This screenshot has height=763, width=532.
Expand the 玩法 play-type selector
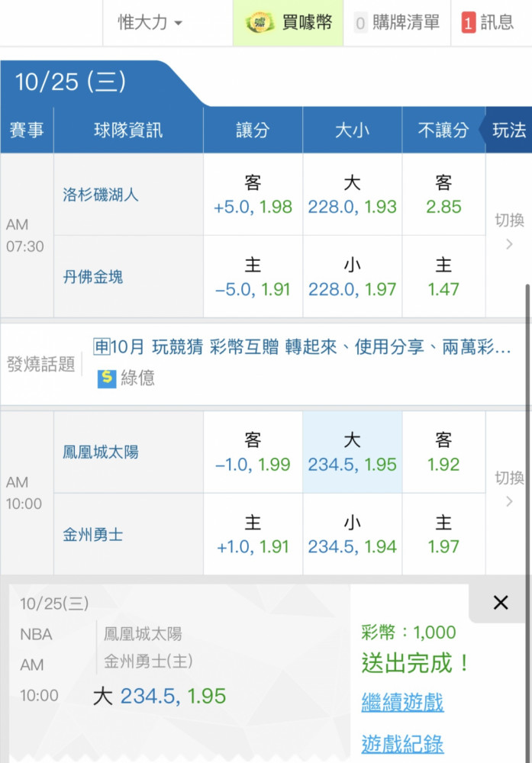[508, 130]
